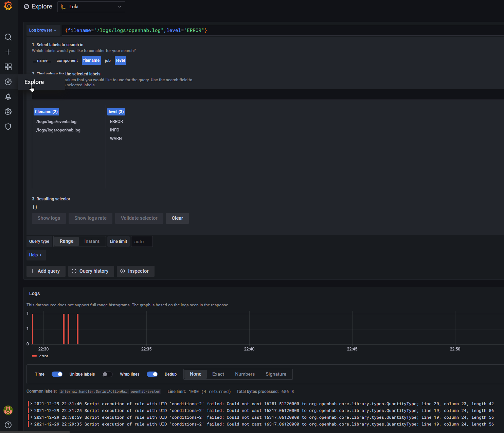Viewport: 504px width, 433px height.
Task: Click the Add query button
Action: 46,271
